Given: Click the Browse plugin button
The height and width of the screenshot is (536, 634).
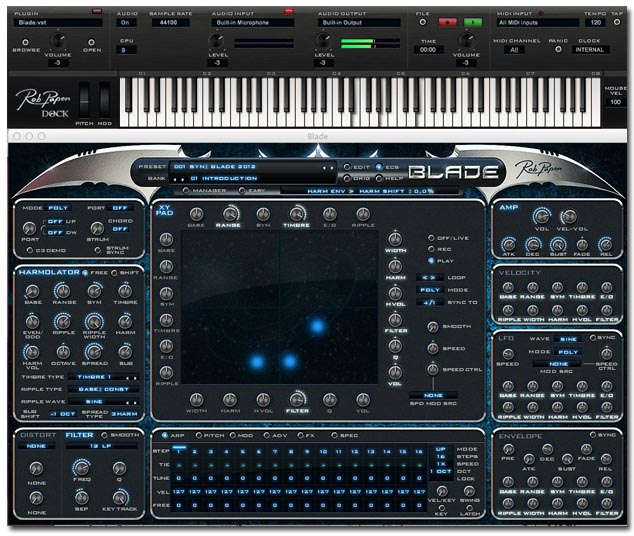Looking at the screenshot, I should (25, 42).
